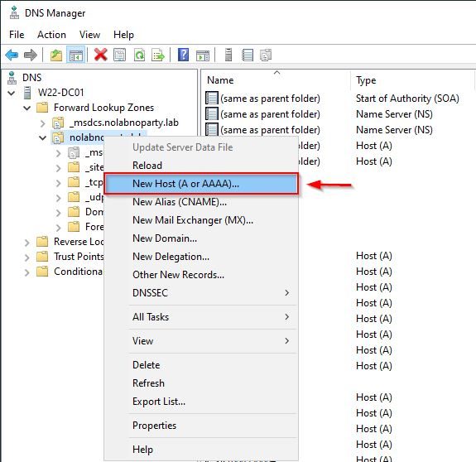Open the All Tasks submenu
Image resolution: width=476 pixels, height=462 pixels.
[201, 317]
